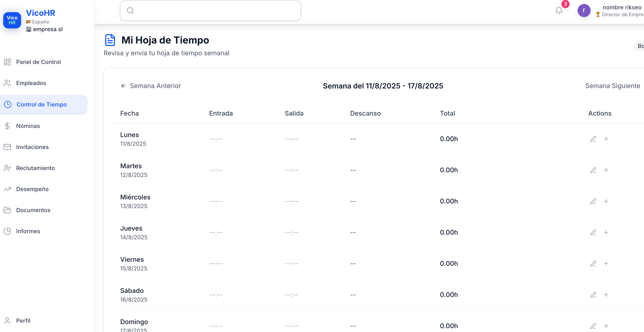Click the Informes pie chart icon
This screenshot has width=644, height=332.
click(7, 231)
